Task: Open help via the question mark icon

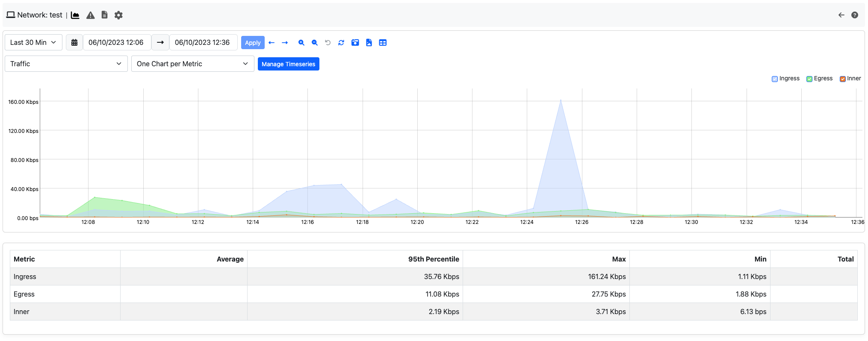Action: (x=855, y=15)
